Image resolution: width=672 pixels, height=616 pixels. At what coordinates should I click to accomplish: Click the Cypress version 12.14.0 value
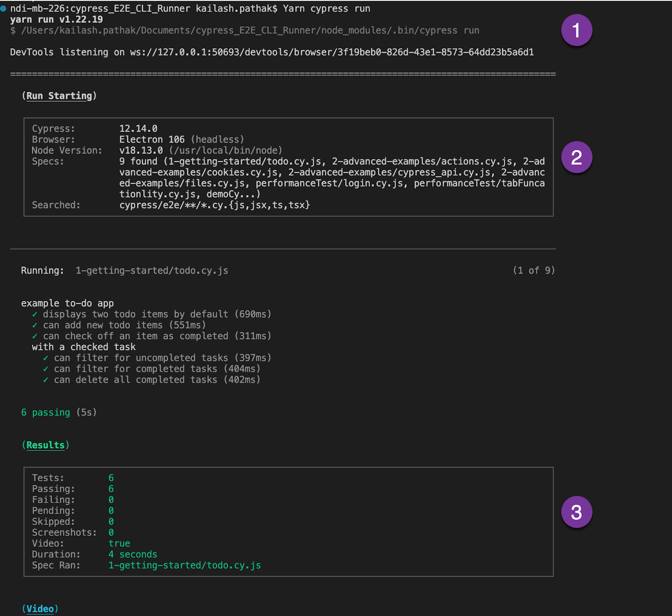pyautogui.click(x=138, y=129)
